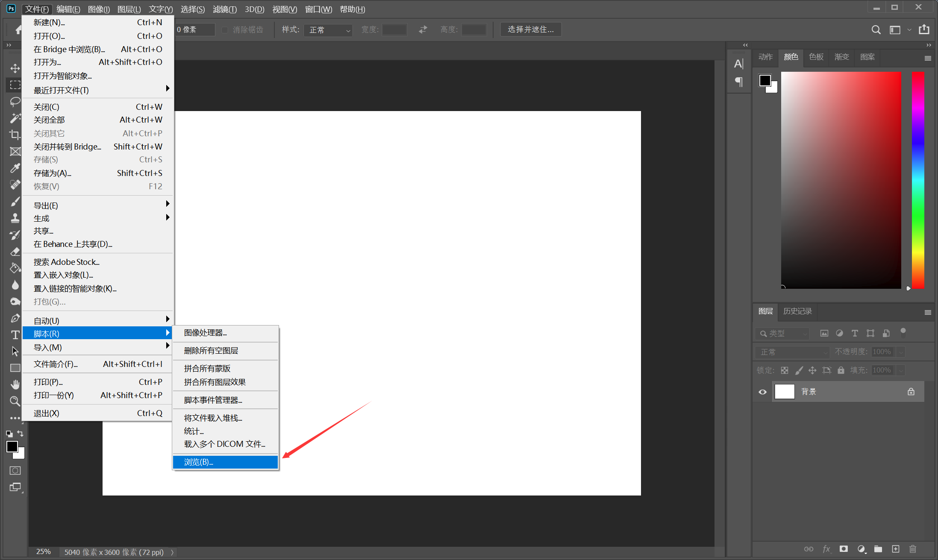Hide the 背景 layer with eye icon

pyautogui.click(x=762, y=392)
